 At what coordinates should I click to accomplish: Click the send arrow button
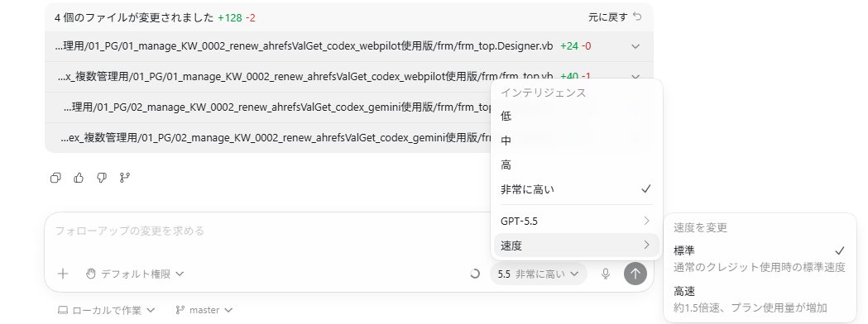click(x=635, y=273)
